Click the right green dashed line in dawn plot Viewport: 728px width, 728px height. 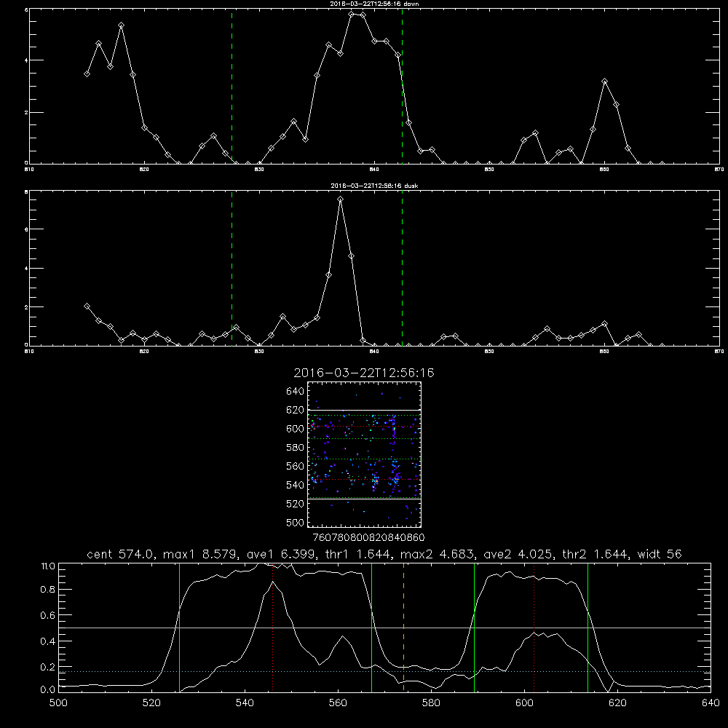tap(402, 87)
